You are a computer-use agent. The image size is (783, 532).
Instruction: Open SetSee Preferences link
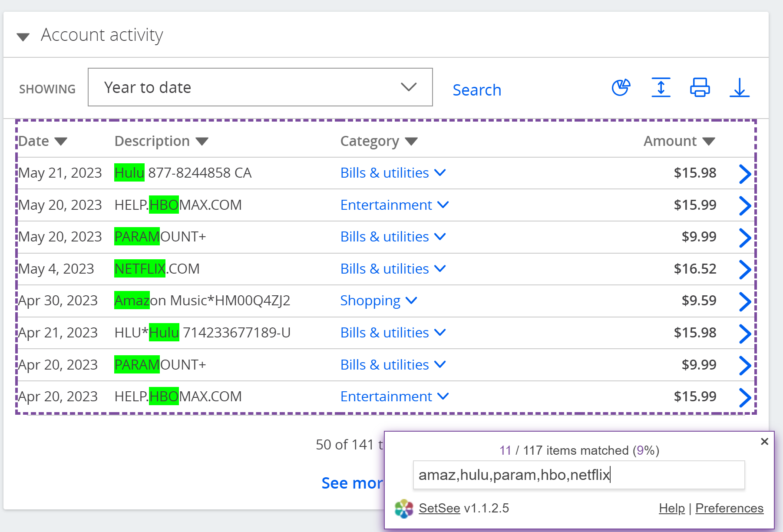point(729,508)
